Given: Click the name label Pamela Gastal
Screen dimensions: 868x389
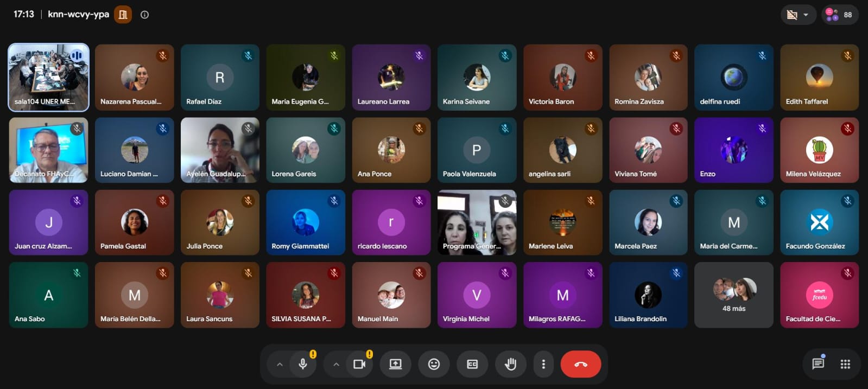Looking at the screenshot, I should [123, 246].
